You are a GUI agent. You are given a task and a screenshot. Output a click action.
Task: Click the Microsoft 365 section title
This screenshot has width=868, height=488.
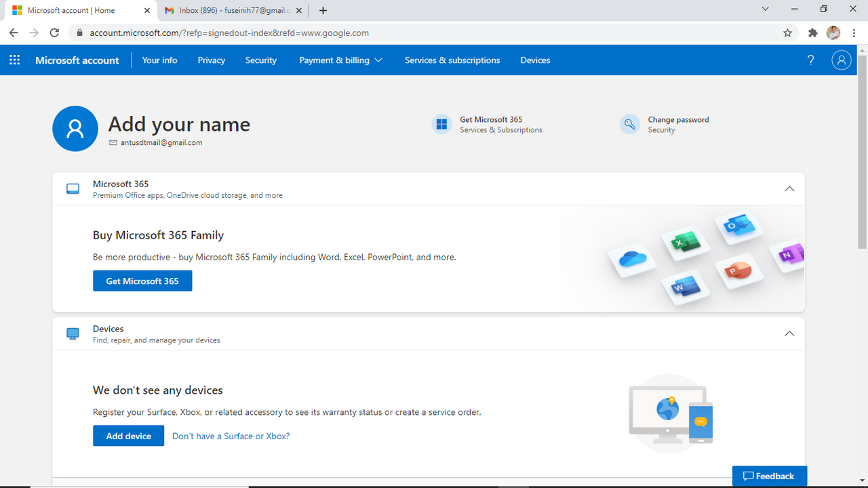pos(121,184)
